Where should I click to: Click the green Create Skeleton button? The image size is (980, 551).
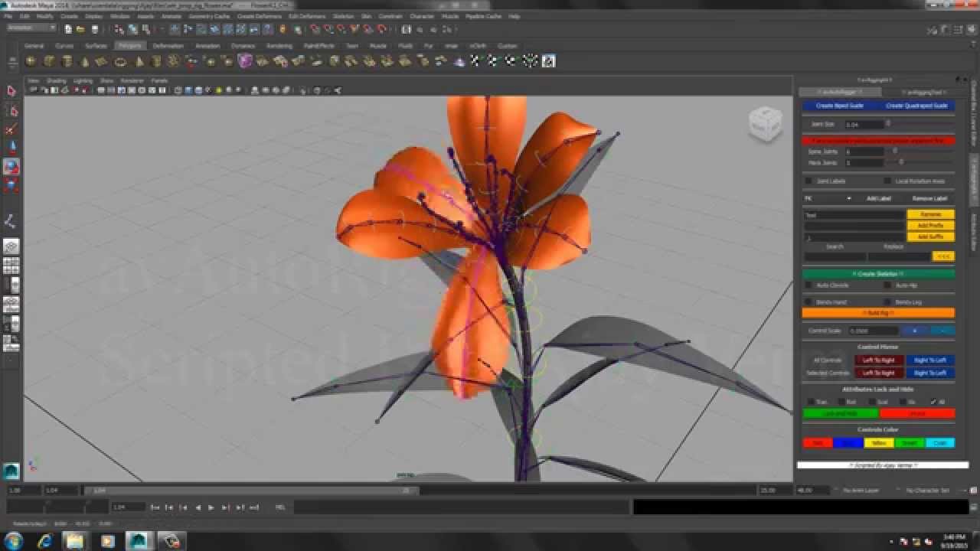(x=878, y=273)
